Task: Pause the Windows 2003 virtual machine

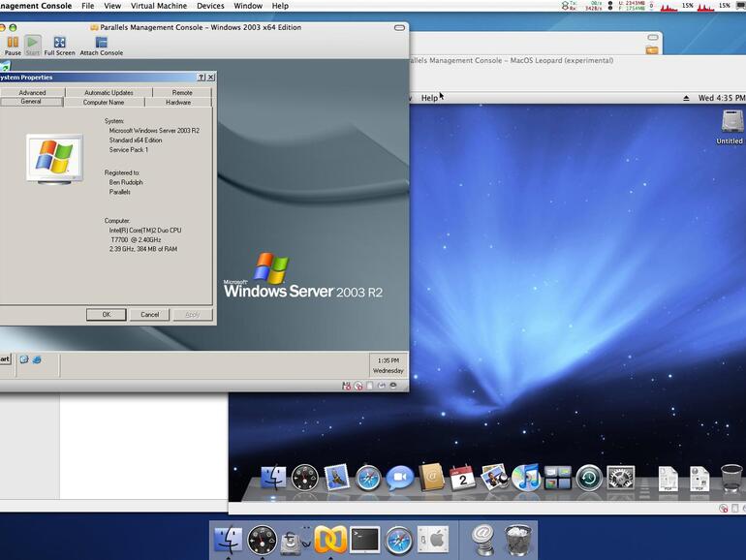Action: [13, 44]
